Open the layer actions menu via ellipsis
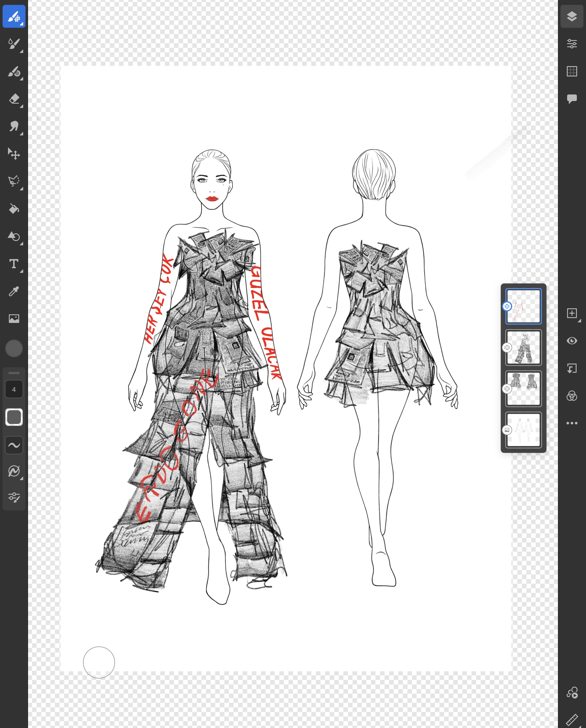 [571, 423]
